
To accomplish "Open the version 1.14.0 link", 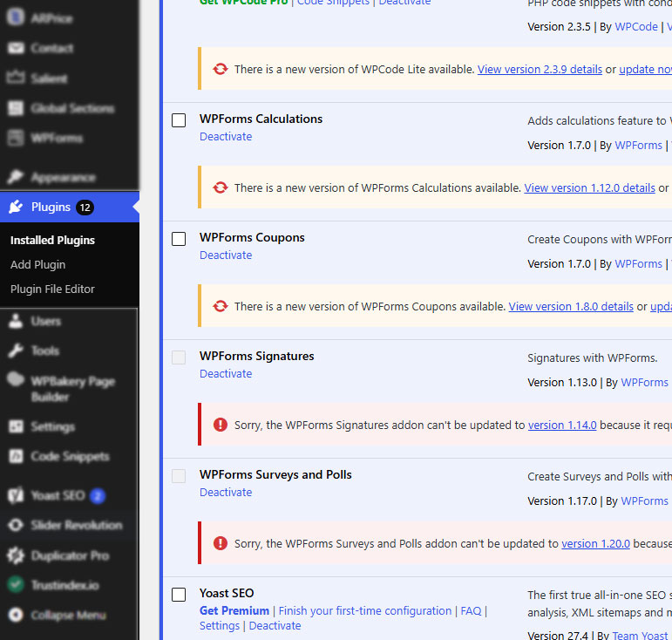I will pyautogui.click(x=562, y=426).
